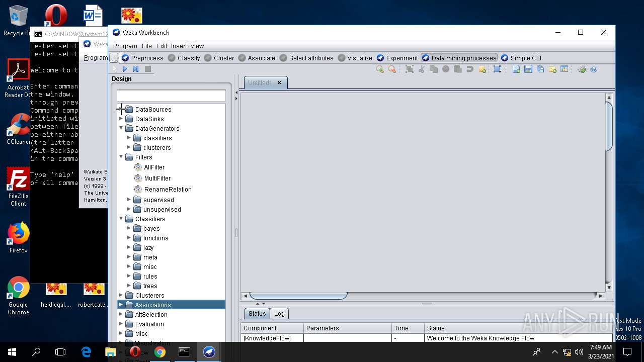Collapse the DataGenerators tree node
The height and width of the screenshot is (362, 644).
pos(121,129)
